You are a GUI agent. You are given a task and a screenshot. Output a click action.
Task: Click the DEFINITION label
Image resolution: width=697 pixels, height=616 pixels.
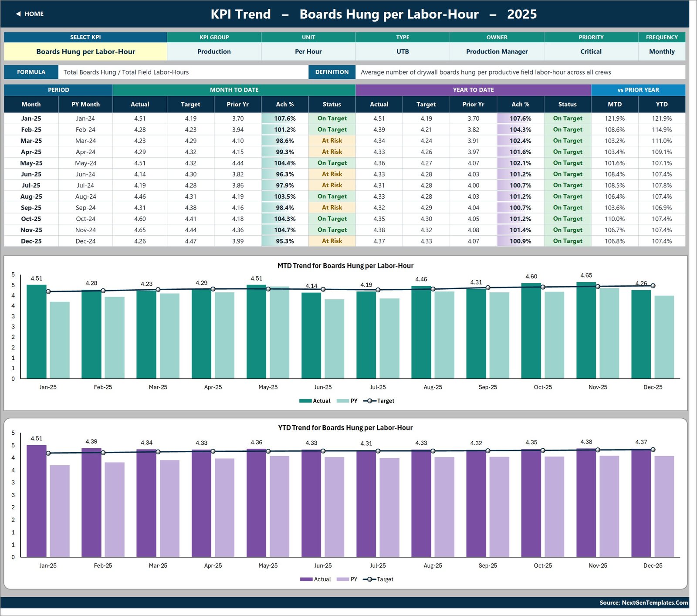click(x=332, y=72)
